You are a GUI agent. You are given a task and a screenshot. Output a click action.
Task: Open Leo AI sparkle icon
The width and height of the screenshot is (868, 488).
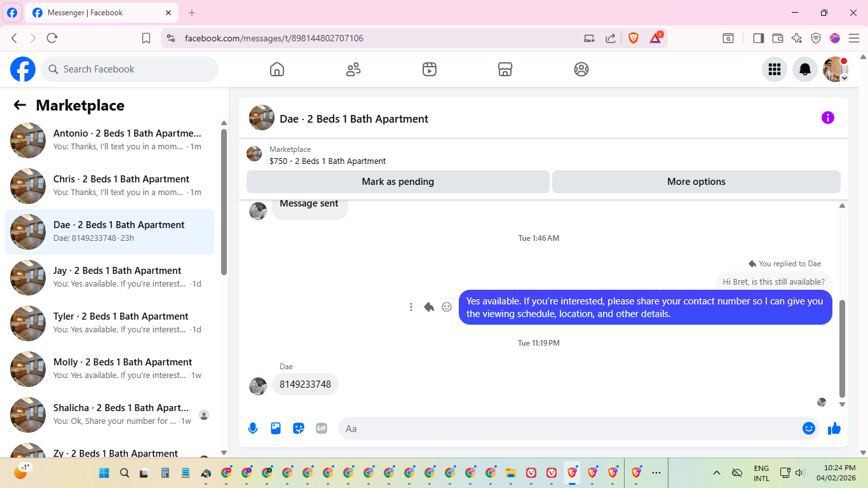tap(797, 38)
